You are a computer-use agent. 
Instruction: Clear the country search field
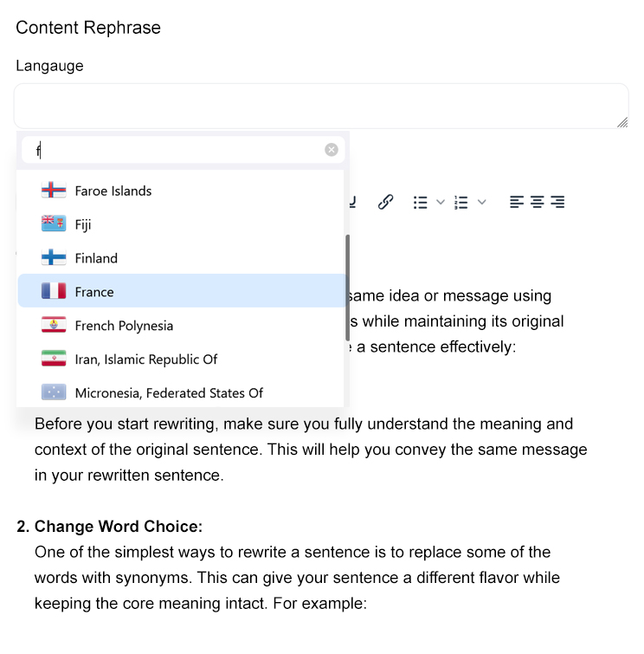(332, 150)
